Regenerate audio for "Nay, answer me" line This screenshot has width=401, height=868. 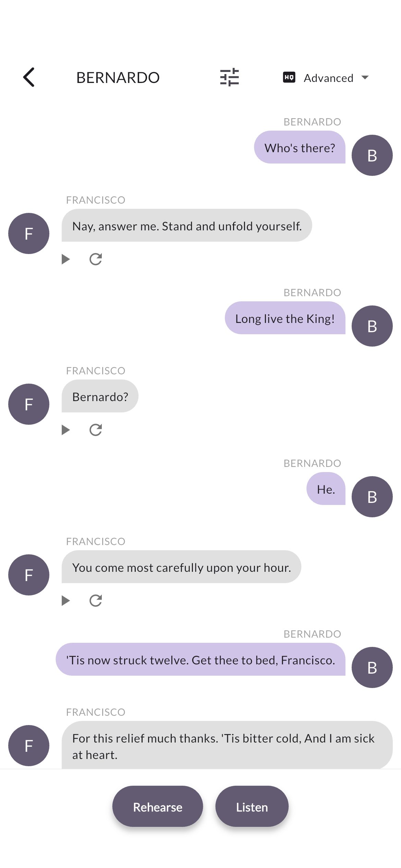coord(96,259)
